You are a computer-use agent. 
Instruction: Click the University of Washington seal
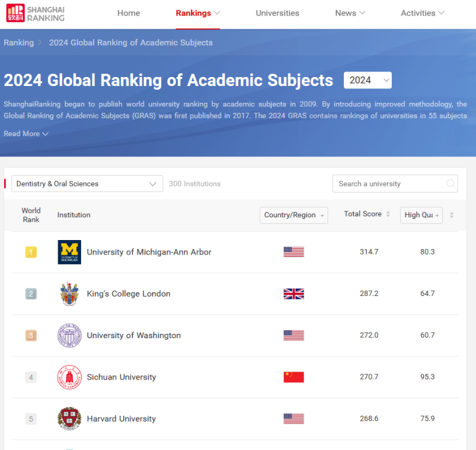click(69, 336)
